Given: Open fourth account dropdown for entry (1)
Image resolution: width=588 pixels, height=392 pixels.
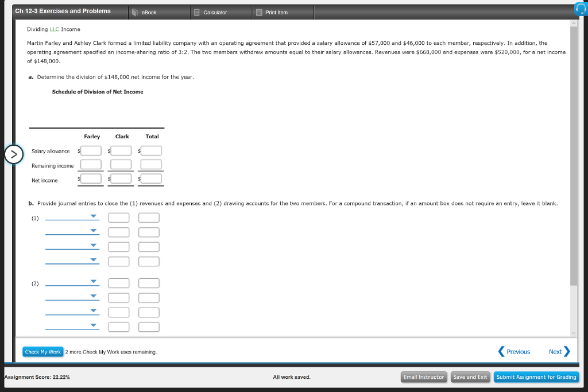Looking at the screenshot, I should pyautogui.click(x=72, y=261).
